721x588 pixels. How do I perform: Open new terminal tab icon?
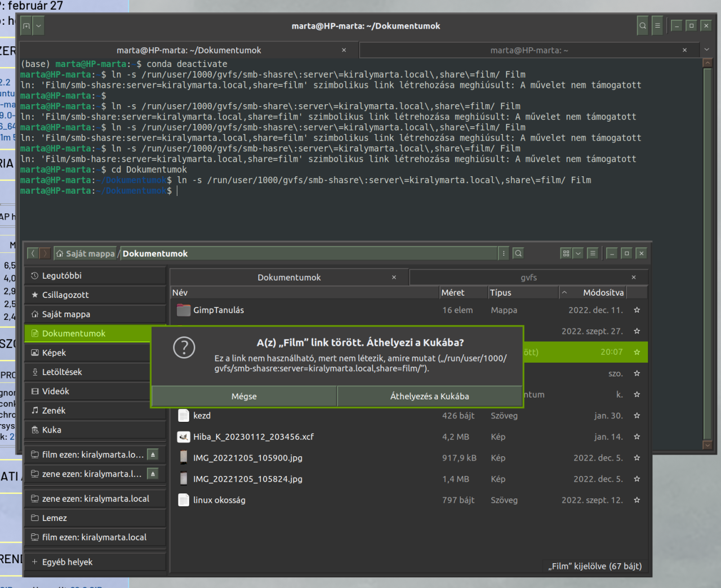26,26
